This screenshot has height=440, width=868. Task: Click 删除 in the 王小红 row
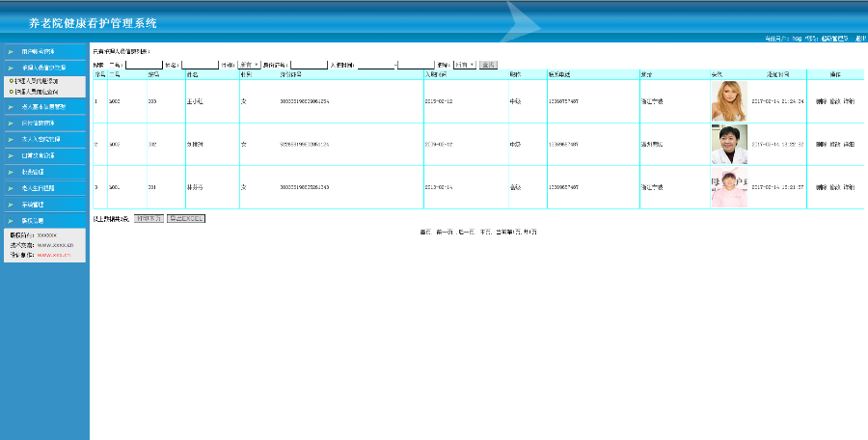pos(821,101)
